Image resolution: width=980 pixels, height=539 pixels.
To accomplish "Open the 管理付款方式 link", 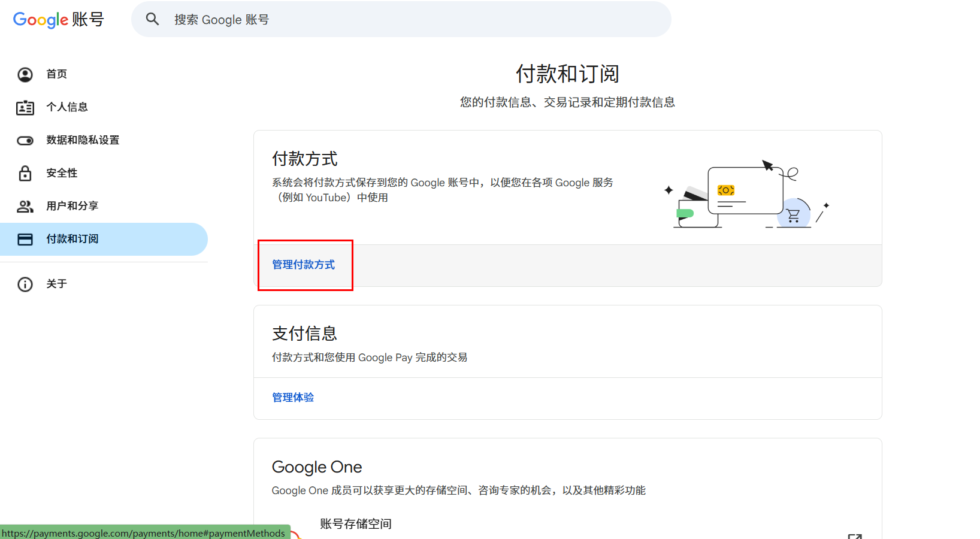I will coord(304,265).
